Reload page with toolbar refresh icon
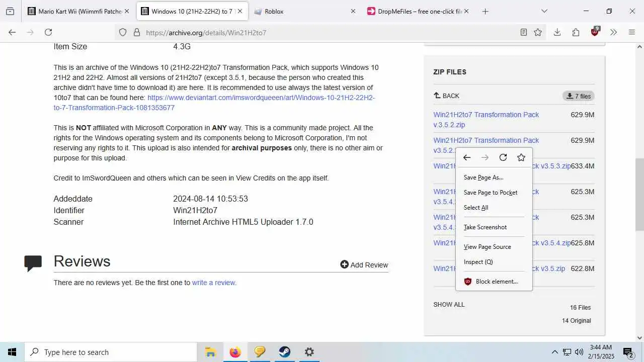The width and height of the screenshot is (644, 362). [48, 32]
